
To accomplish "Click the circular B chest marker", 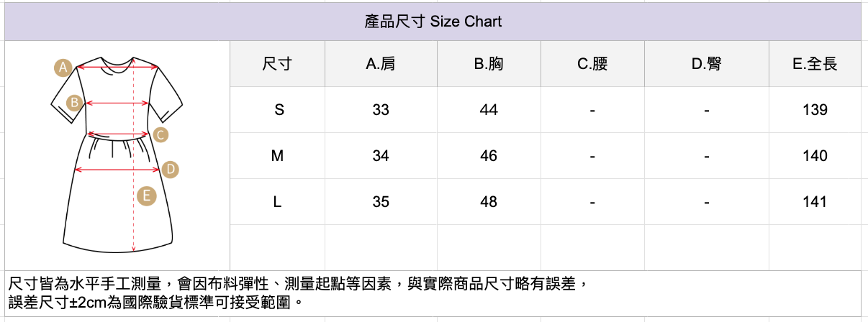I will tap(73, 103).
